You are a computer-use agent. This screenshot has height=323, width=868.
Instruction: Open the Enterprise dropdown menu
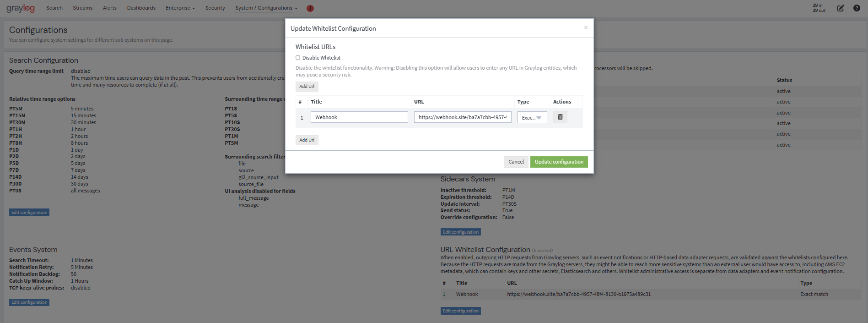point(180,8)
